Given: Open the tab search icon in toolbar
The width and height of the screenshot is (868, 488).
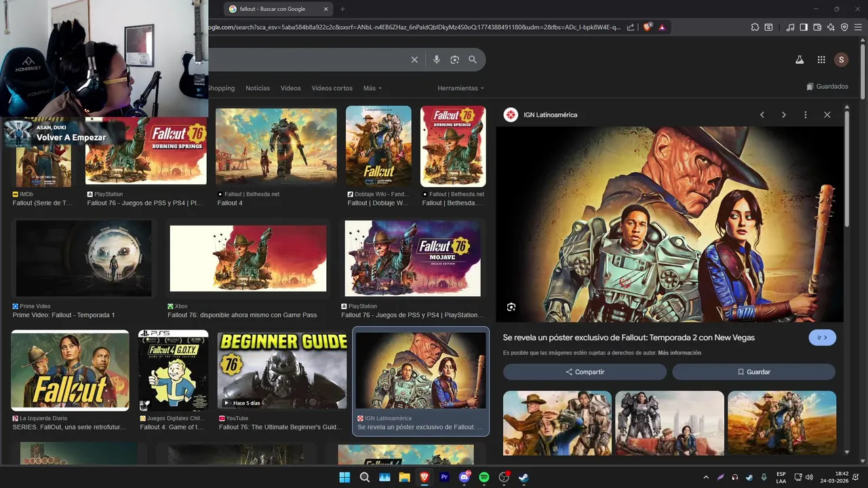Looking at the screenshot, I should [x=768, y=27].
